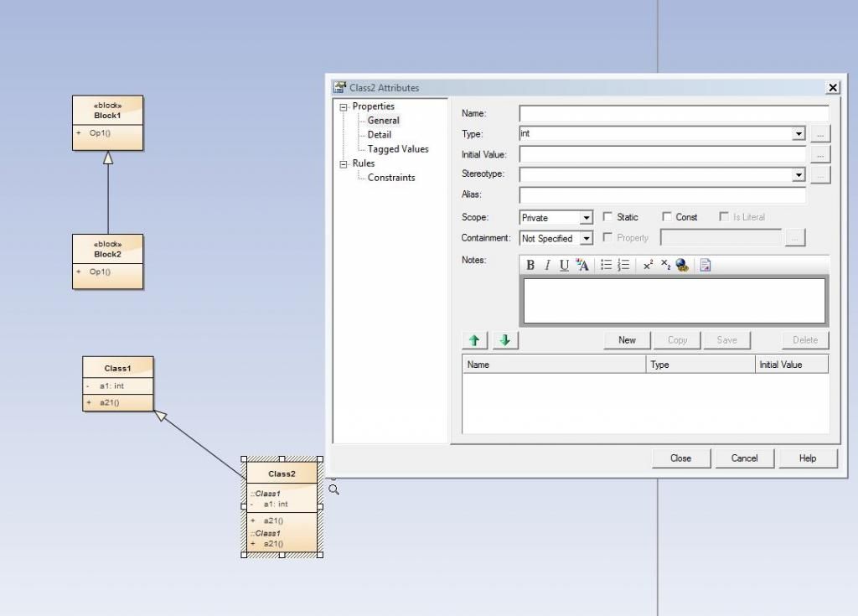The width and height of the screenshot is (858, 616).
Task: Click the Cancel button
Action: 744,458
